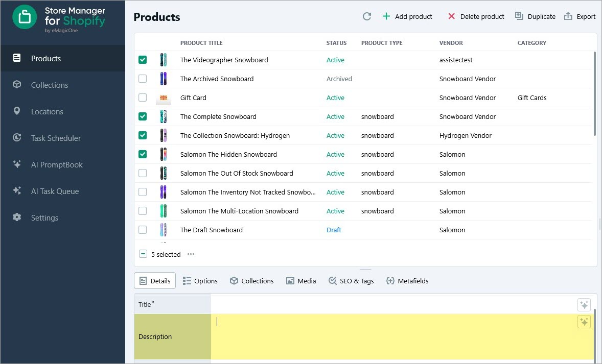Screen dimensions: 602x364
Task: Click the Export button
Action: 580,16
